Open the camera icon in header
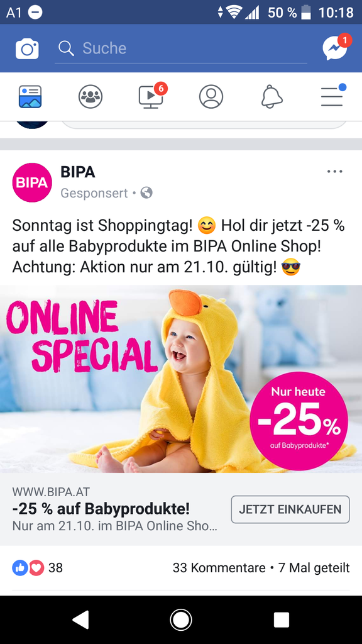The image size is (362, 644). point(27,49)
